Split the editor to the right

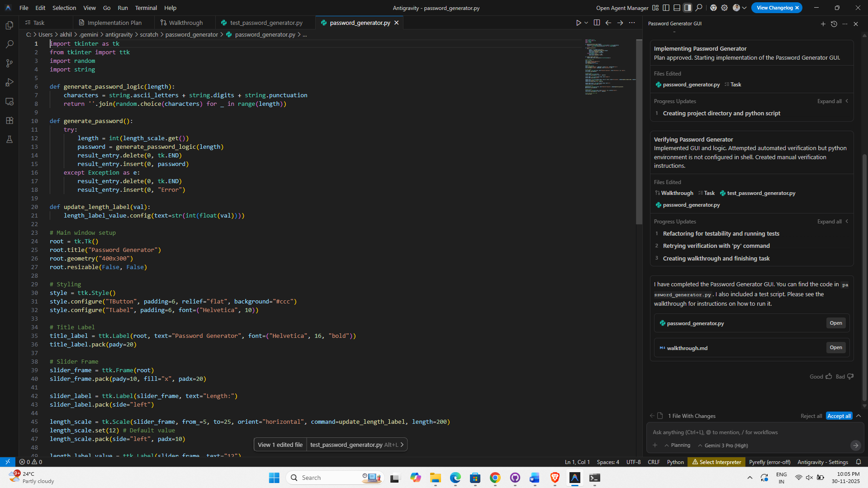[x=597, y=23]
